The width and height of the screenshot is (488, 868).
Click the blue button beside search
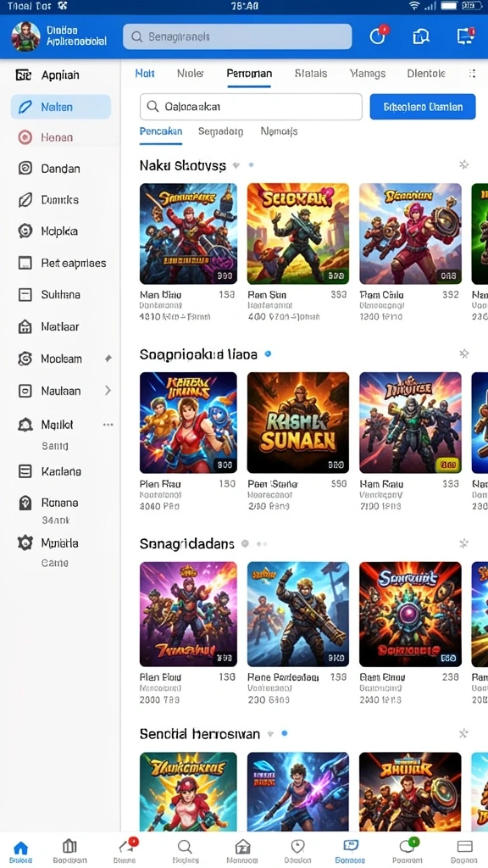[423, 107]
